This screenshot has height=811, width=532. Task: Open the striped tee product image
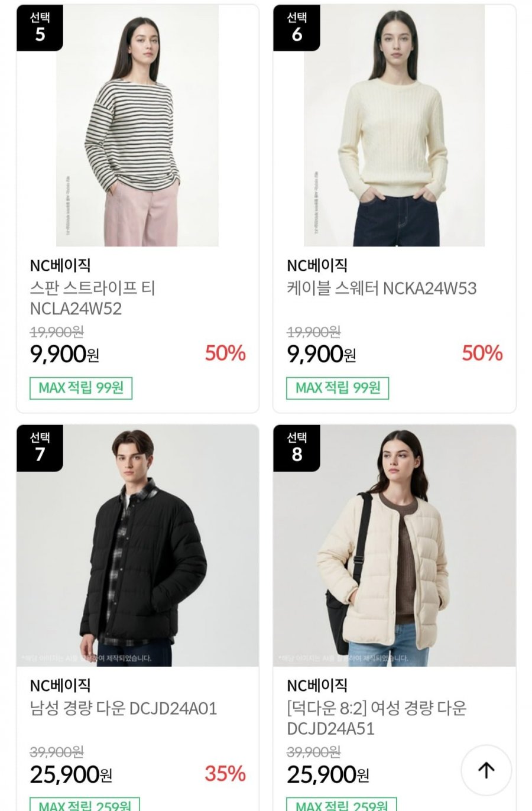point(137,125)
